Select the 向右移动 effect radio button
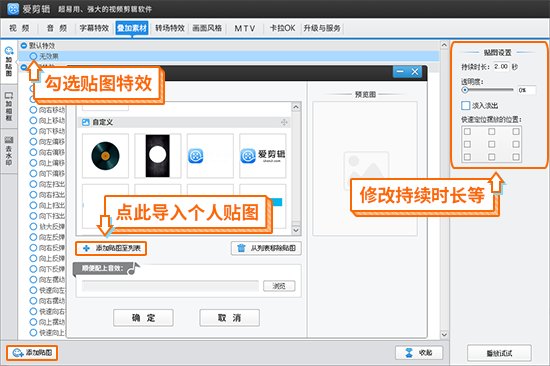 (33, 110)
